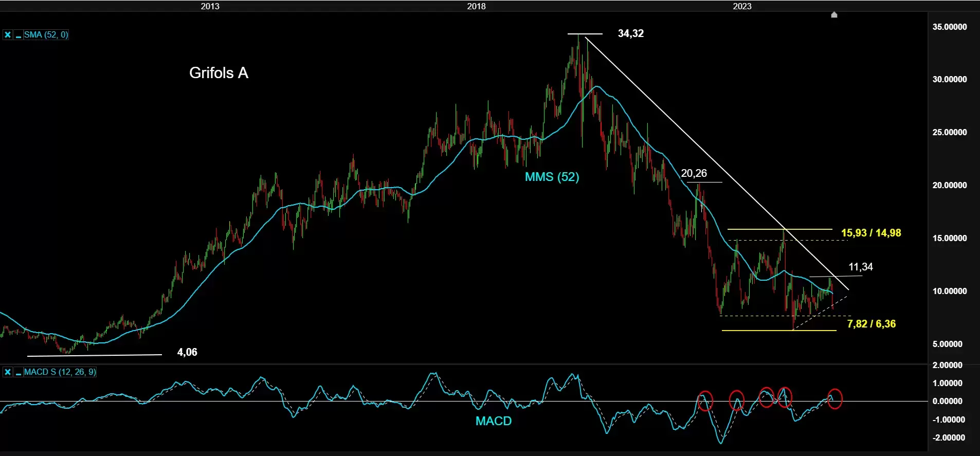Select the 2013 label on time axis
980x456 pixels.
(210, 6)
